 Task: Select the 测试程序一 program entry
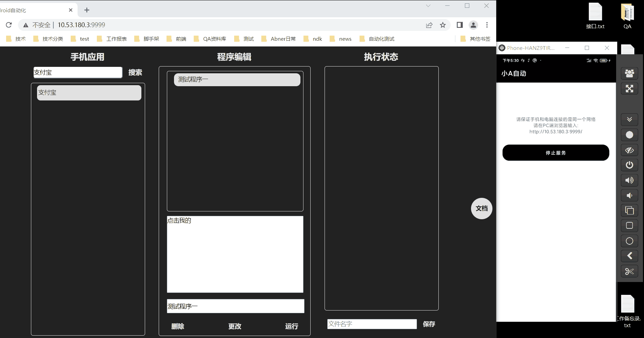point(237,79)
